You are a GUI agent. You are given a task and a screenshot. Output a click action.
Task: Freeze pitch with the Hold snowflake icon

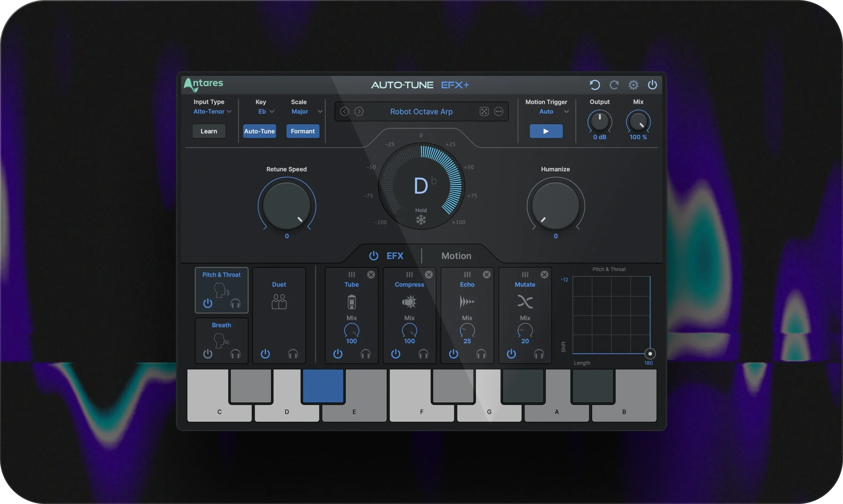[421, 220]
